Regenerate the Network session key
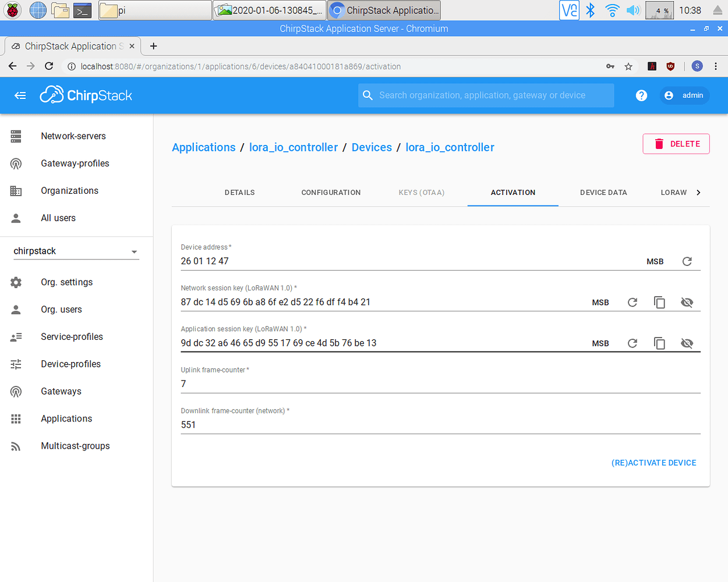 (632, 302)
